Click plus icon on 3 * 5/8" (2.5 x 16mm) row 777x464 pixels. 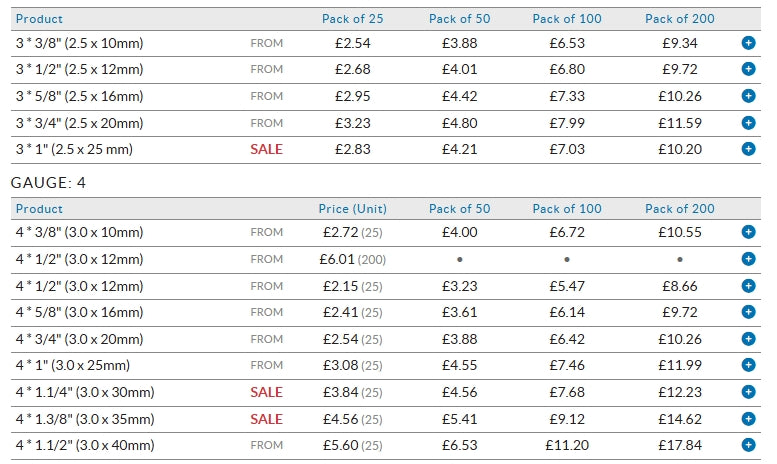748,96
